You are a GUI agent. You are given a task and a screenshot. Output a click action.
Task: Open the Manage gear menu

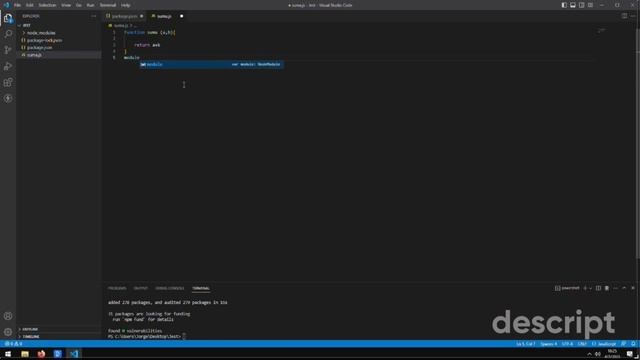pyautogui.click(x=8, y=332)
